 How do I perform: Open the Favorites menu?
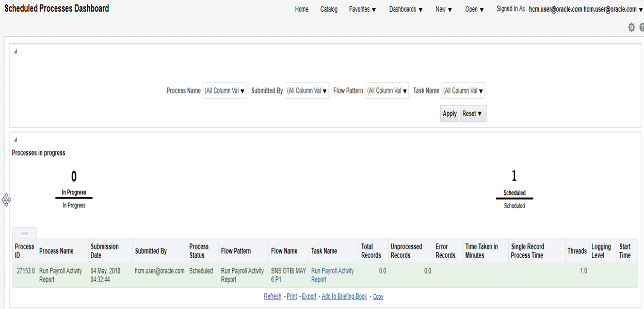(362, 9)
